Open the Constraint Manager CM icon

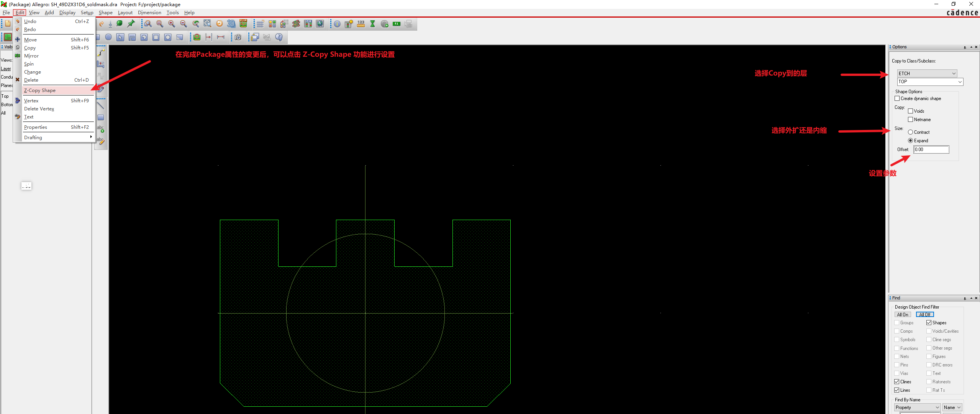[x=308, y=24]
